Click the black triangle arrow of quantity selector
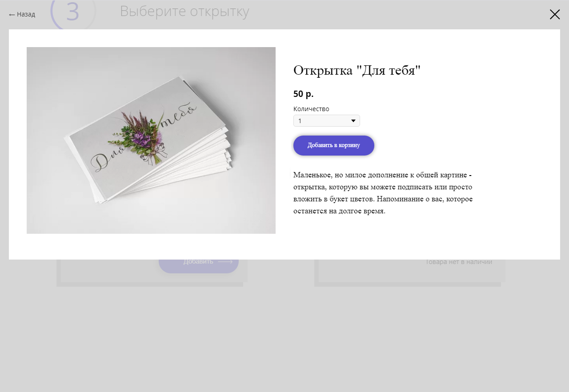The image size is (569, 392). tap(354, 121)
